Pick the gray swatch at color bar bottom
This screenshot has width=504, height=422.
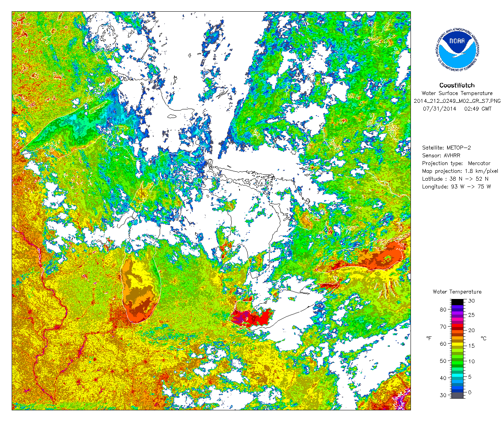pos(457,395)
